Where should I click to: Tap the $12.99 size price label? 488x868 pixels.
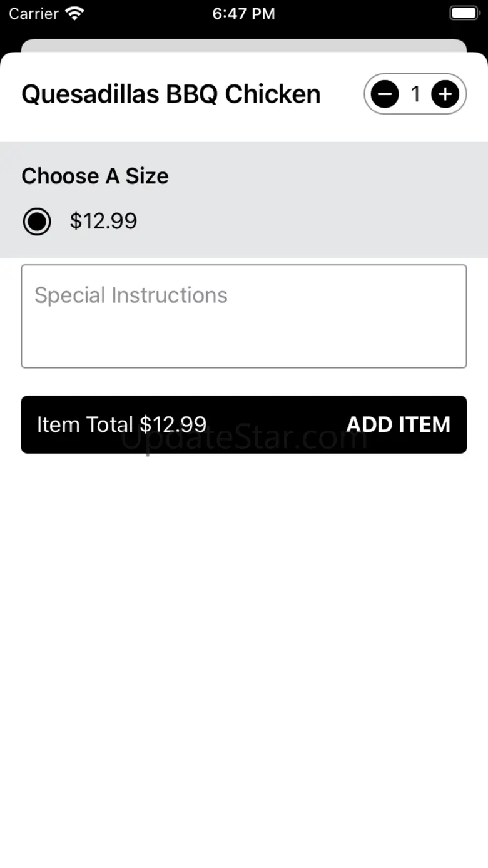point(103,221)
